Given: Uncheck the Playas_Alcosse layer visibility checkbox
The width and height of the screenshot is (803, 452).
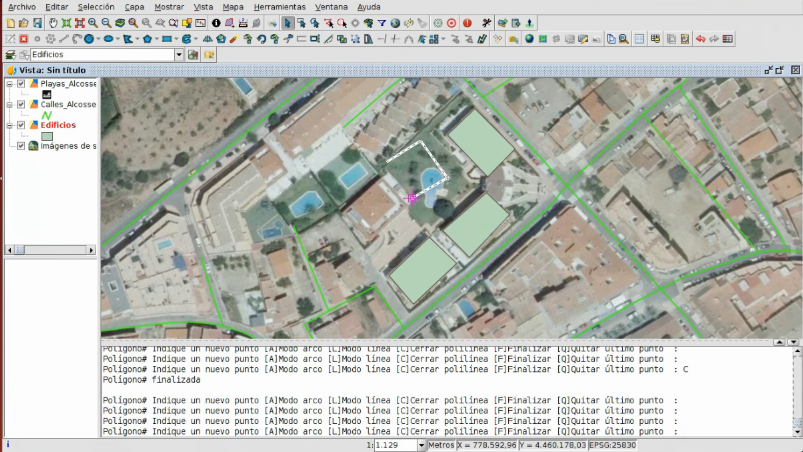Looking at the screenshot, I should pos(20,84).
